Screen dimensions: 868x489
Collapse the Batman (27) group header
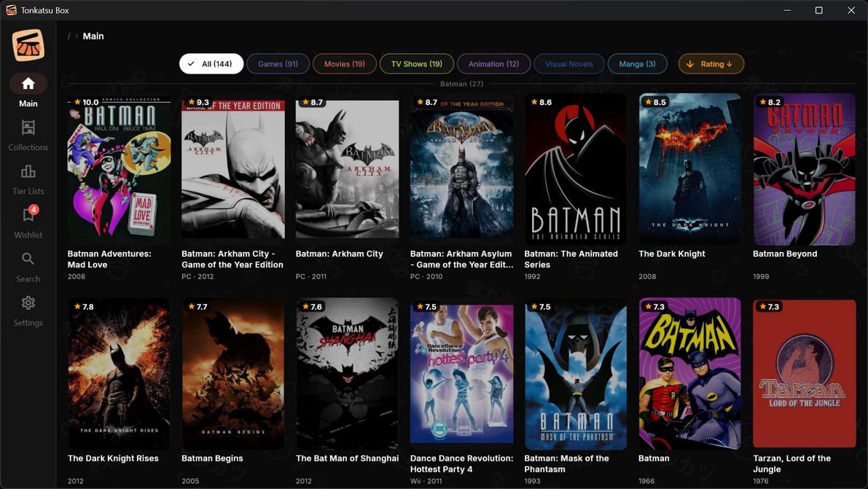click(x=461, y=84)
